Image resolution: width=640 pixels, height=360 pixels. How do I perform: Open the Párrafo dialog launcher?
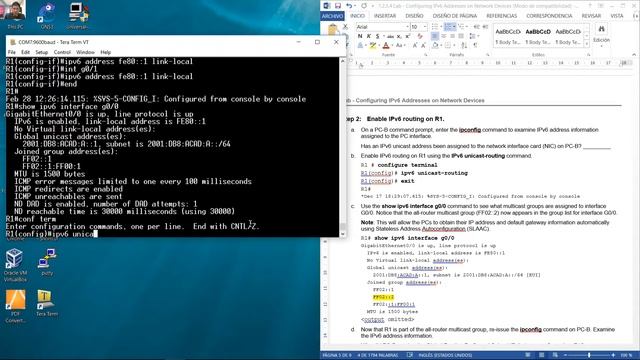(x=488, y=55)
